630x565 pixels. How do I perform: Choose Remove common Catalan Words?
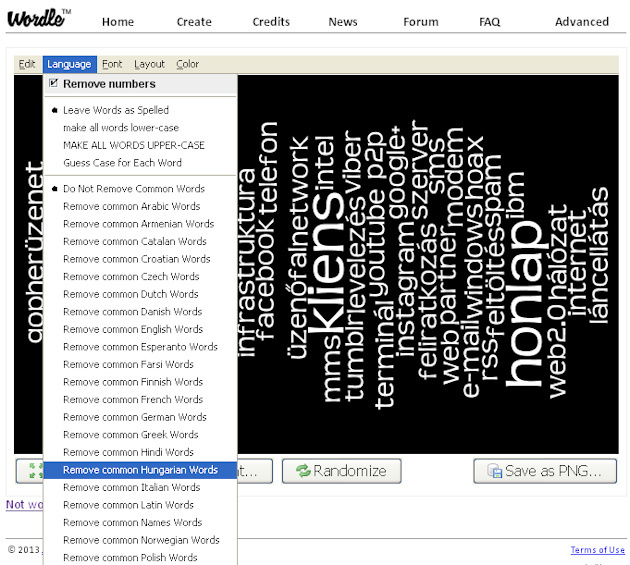[140, 242]
